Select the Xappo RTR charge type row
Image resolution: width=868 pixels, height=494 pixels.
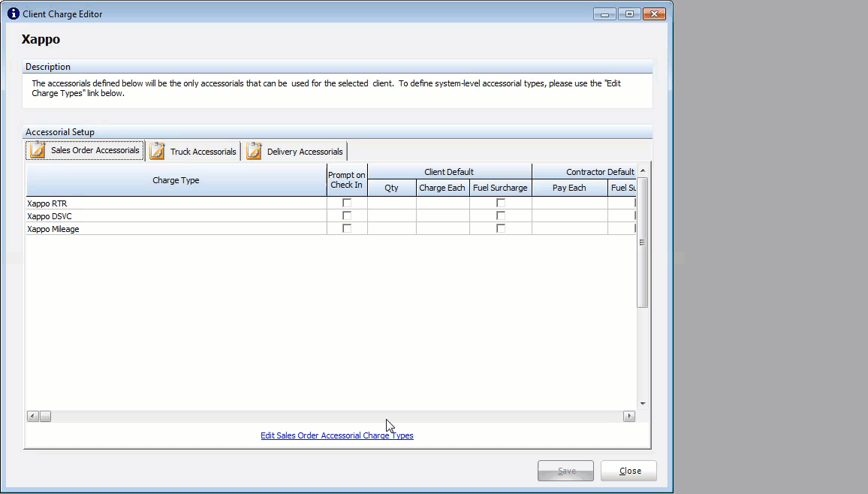point(176,203)
